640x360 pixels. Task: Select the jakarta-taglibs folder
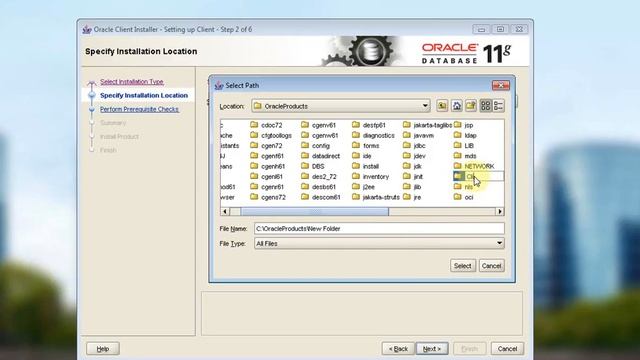coord(427,125)
